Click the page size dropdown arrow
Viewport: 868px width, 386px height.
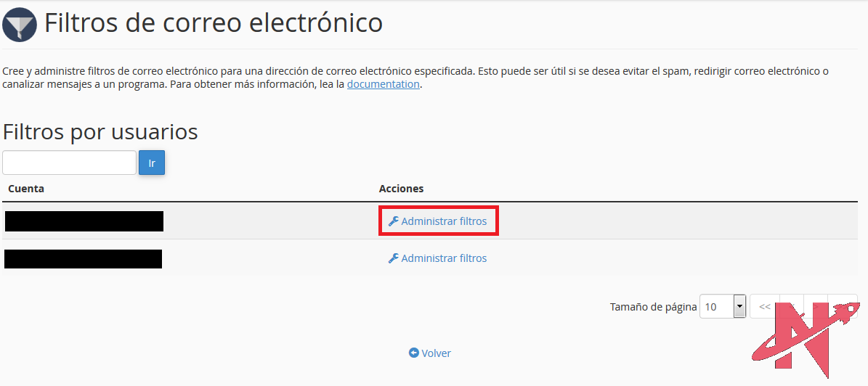click(x=739, y=307)
